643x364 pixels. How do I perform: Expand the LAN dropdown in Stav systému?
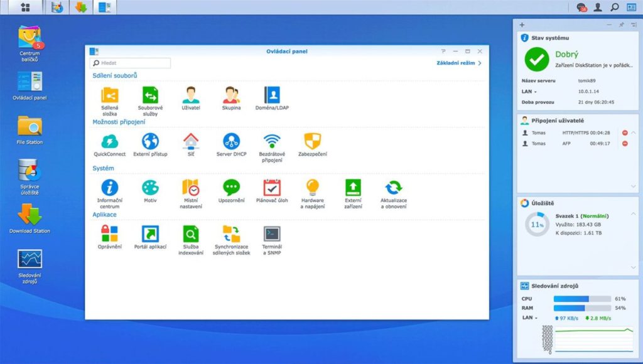click(529, 92)
